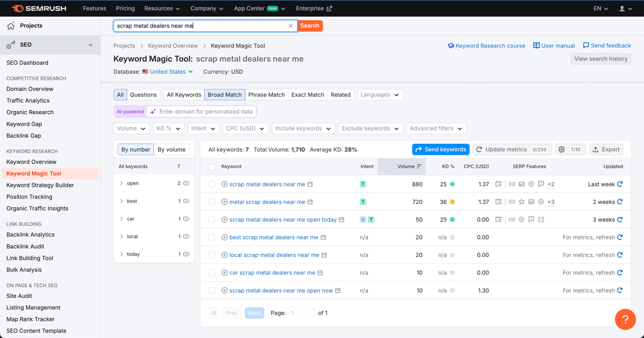644x338 pixels.
Task: Open the Exclude keywords dropdown
Action: click(370, 129)
